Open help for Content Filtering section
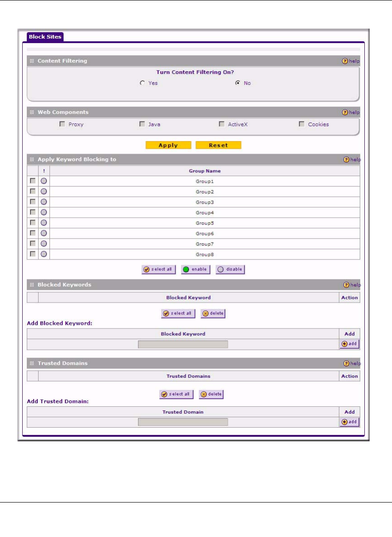 [x=351, y=61]
